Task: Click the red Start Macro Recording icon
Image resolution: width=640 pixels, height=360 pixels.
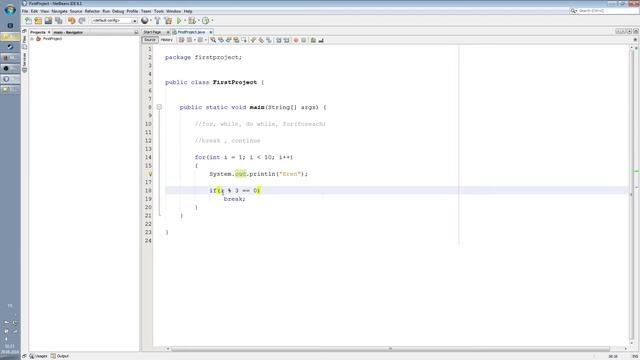Action: (x=296, y=40)
